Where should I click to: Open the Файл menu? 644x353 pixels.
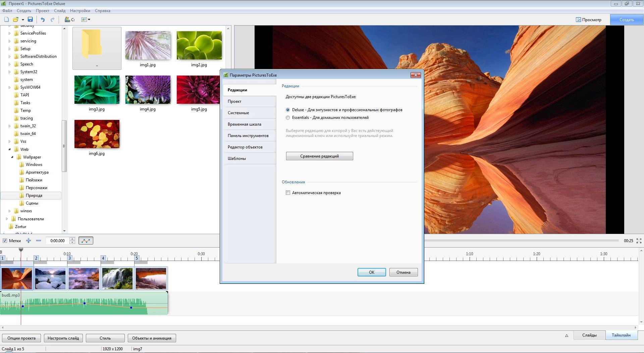point(7,11)
